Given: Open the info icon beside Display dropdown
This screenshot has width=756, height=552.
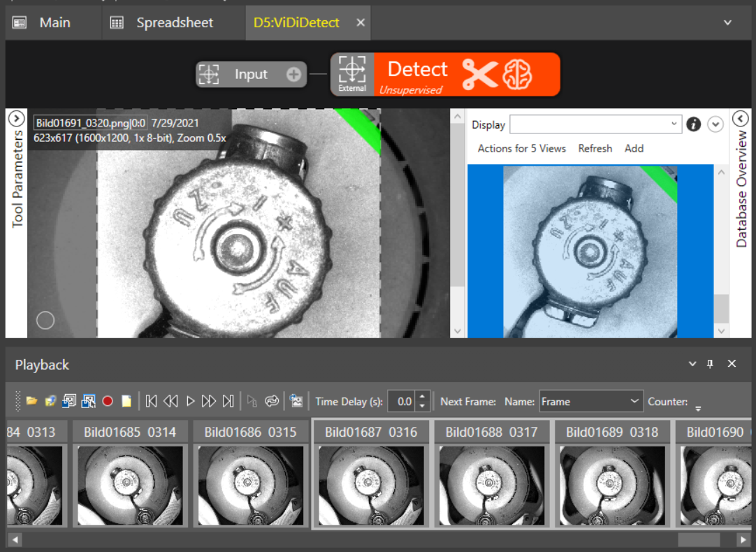Looking at the screenshot, I should (693, 124).
